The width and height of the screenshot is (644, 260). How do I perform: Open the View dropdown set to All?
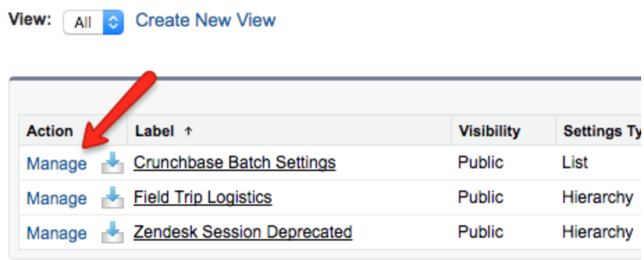[x=93, y=22]
